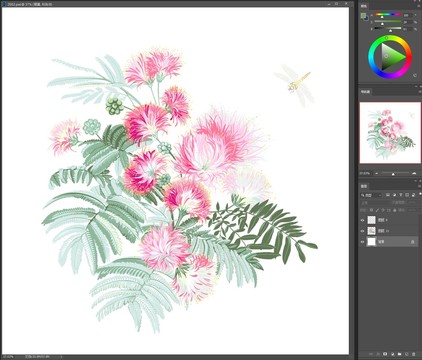Open the layer opacity dropdown

(x=412, y=202)
